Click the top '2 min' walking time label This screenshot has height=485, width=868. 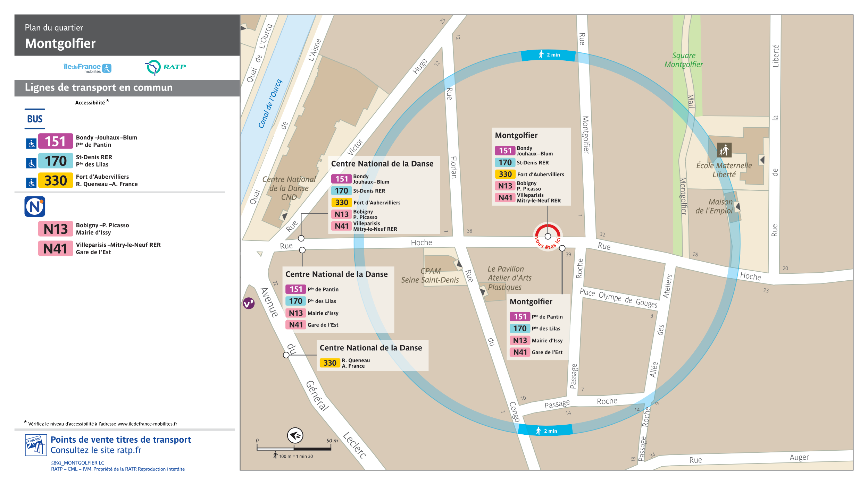click(x=549, y=55)
